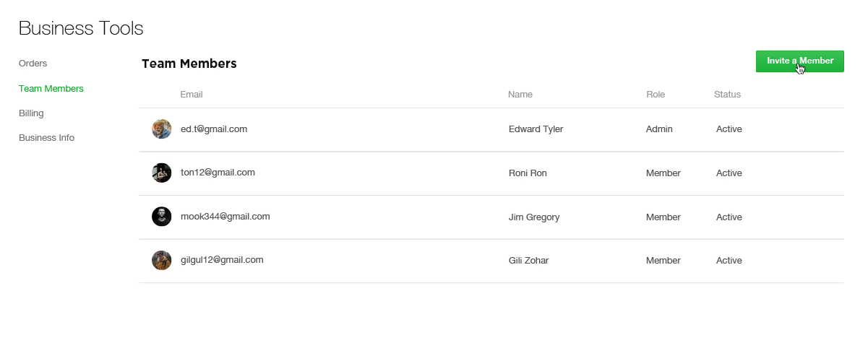Select the name Gili Zohar

529,261
